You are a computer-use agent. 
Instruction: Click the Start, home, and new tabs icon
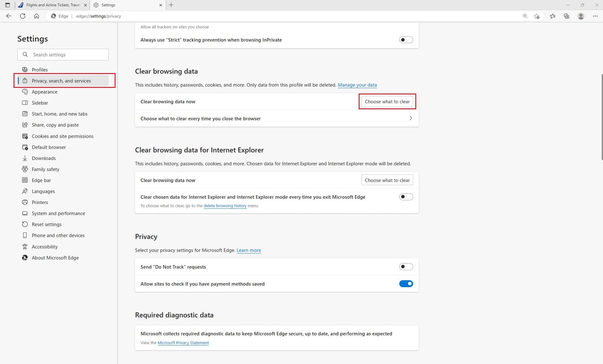coord(25,114)
